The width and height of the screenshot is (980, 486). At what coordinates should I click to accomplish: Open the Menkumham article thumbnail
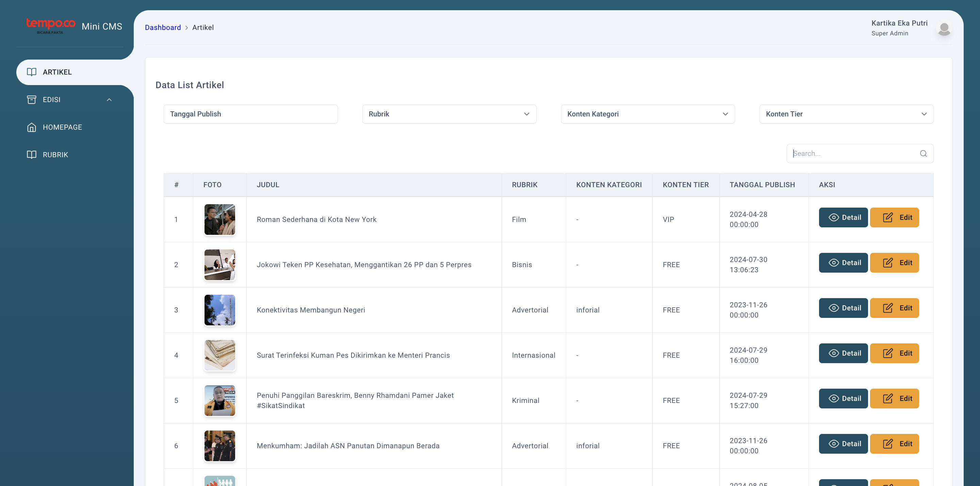[x=219, y=446]
